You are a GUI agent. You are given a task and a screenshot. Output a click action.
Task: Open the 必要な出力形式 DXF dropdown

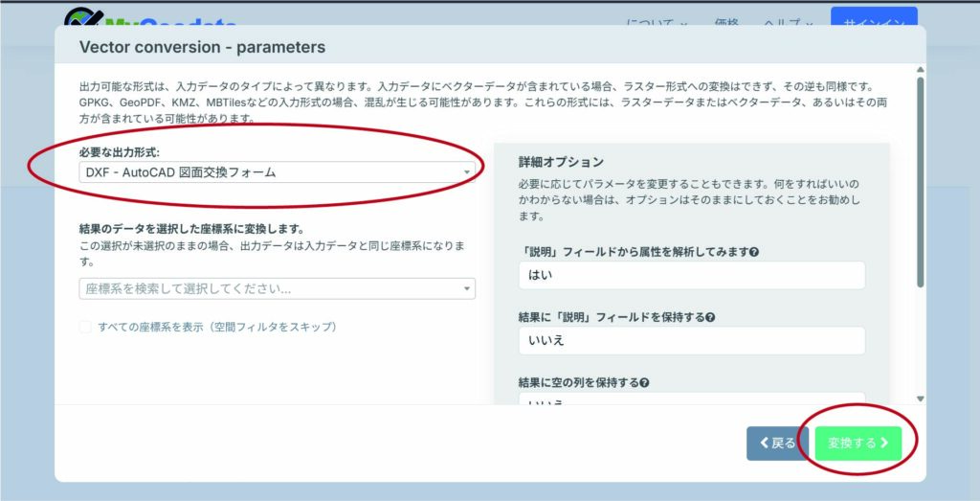click(x=277, y=172)
